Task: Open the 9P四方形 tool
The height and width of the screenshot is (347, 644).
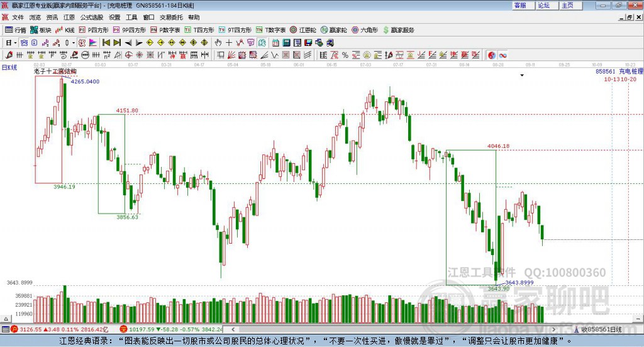Action: [x=129, y=30]
